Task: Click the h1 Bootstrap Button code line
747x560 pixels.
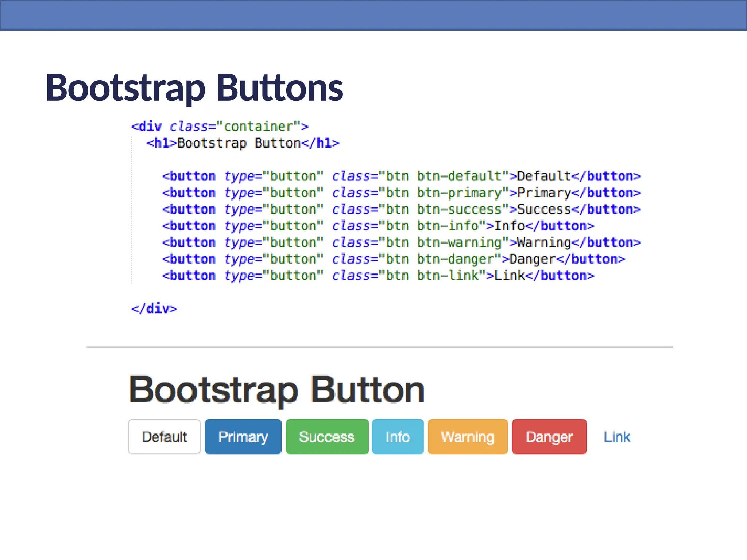Action: point(243,143)
